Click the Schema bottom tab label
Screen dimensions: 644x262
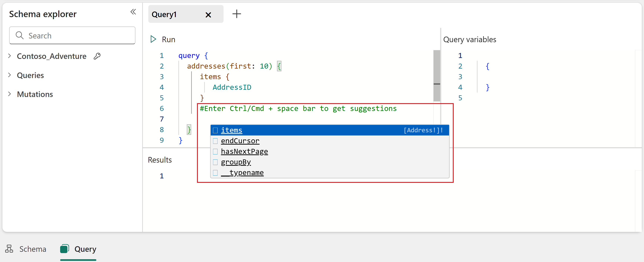click(x=33, y=249)
